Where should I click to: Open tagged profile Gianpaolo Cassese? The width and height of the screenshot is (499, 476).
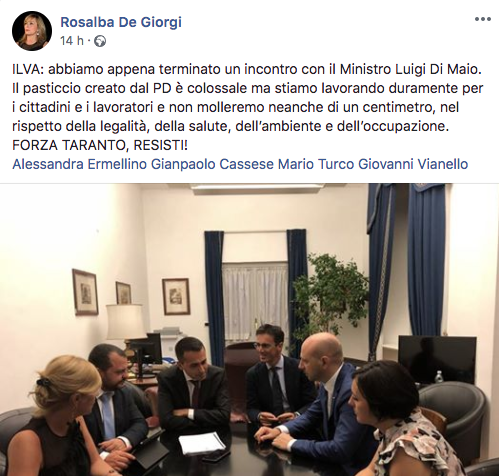[x=212, y=164]
